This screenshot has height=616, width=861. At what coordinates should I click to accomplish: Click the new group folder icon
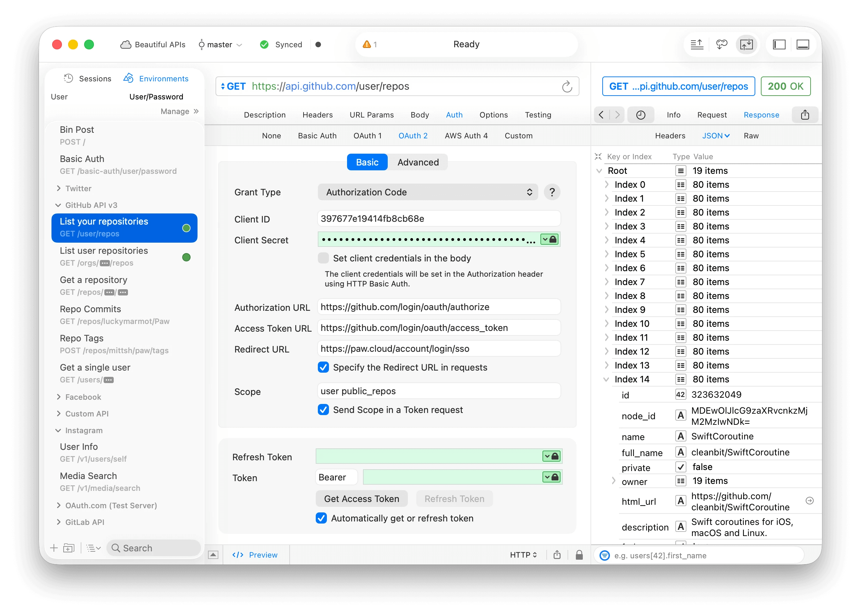[x=69, y=548]
